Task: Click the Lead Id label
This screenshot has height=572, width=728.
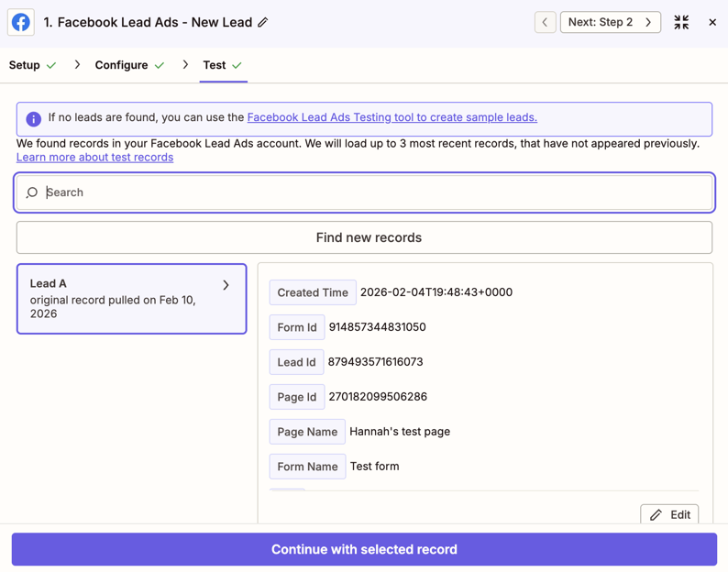Action: pos(296,362)
